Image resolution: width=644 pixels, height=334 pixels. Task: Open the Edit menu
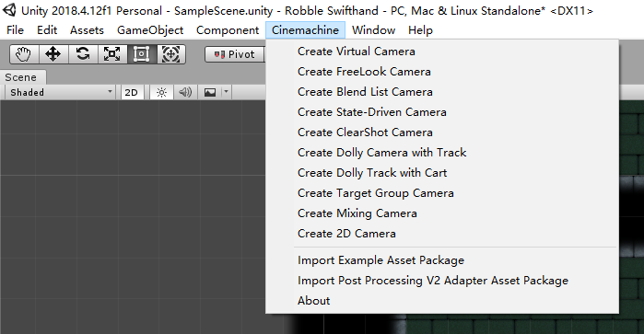tap(47, 30)
